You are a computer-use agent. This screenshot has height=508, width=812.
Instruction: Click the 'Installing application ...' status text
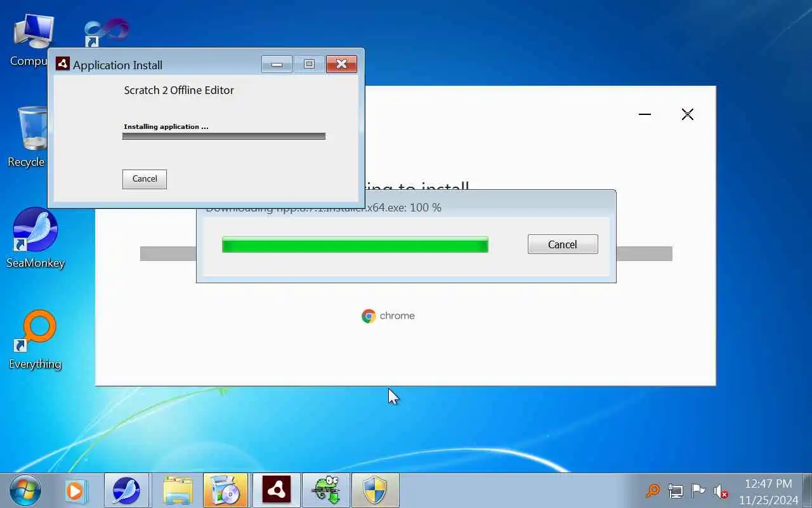pos(166,126)
